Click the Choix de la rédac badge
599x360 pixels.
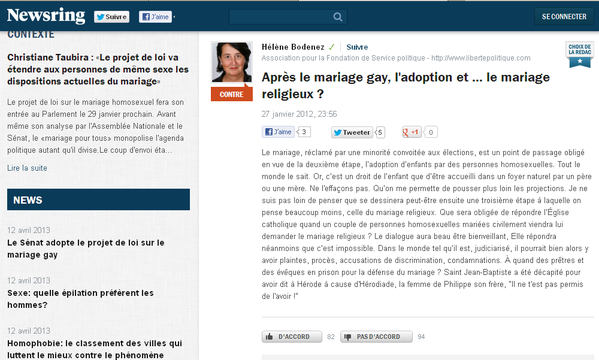[x=580, y=54]
